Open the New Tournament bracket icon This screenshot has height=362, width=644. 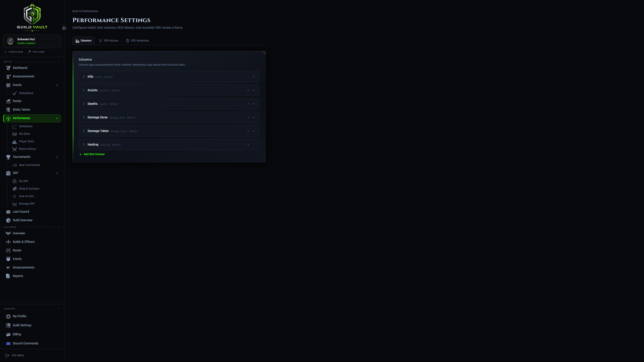[x=15, y=165]
